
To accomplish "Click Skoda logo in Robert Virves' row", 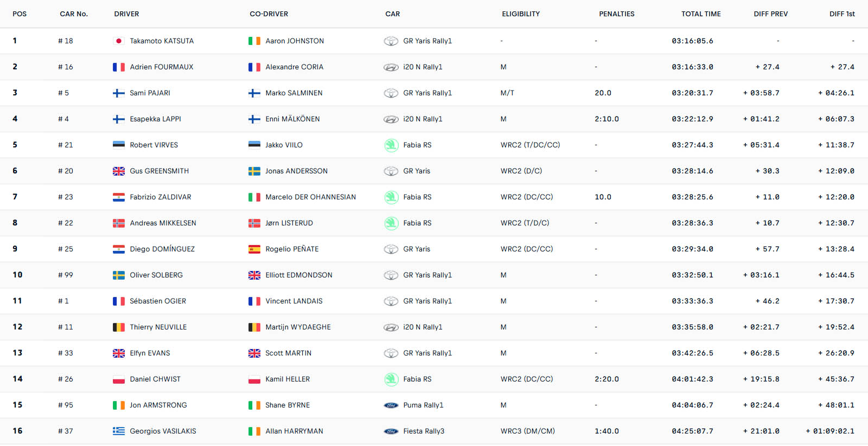I will tap(391, 145).
